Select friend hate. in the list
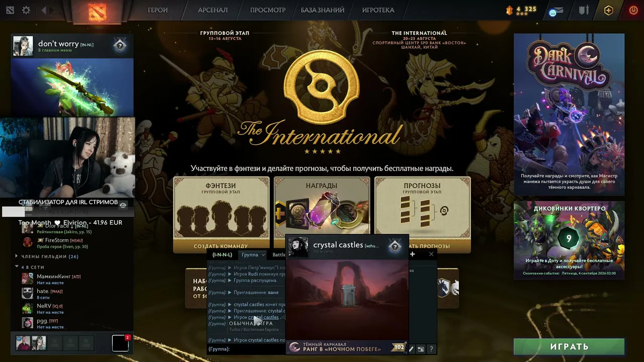This screenshot has height=362, width=644. (73, 294)
